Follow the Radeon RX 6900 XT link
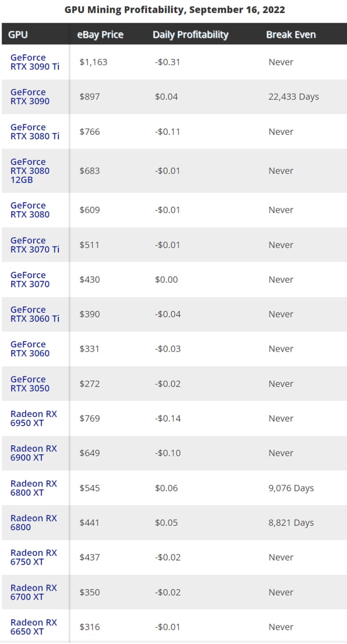The image size is (347, 644). [34, 453]
